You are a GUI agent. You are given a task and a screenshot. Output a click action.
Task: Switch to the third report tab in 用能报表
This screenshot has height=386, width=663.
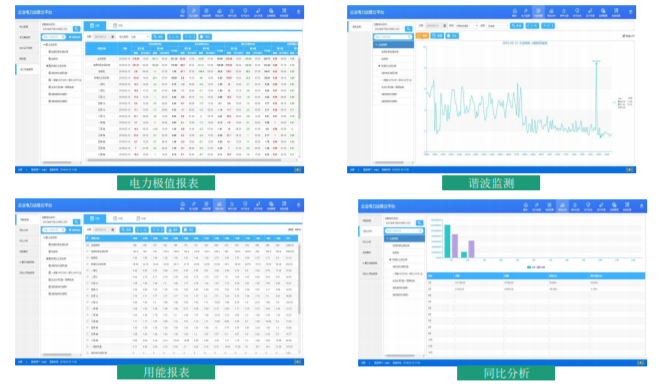coord(141,219)
